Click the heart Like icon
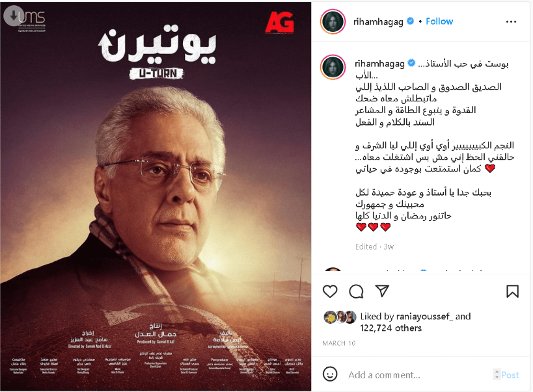533x392 pixels. [x=330, y=291]
